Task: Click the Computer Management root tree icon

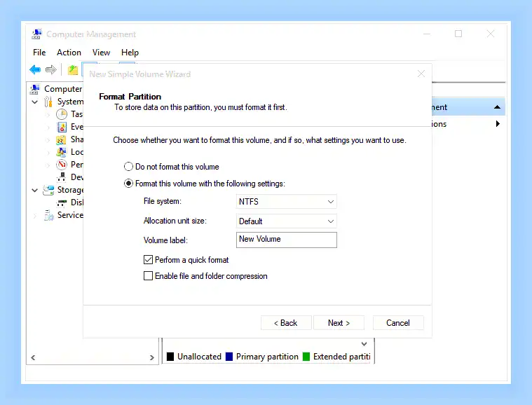Action: click(35, 89)
